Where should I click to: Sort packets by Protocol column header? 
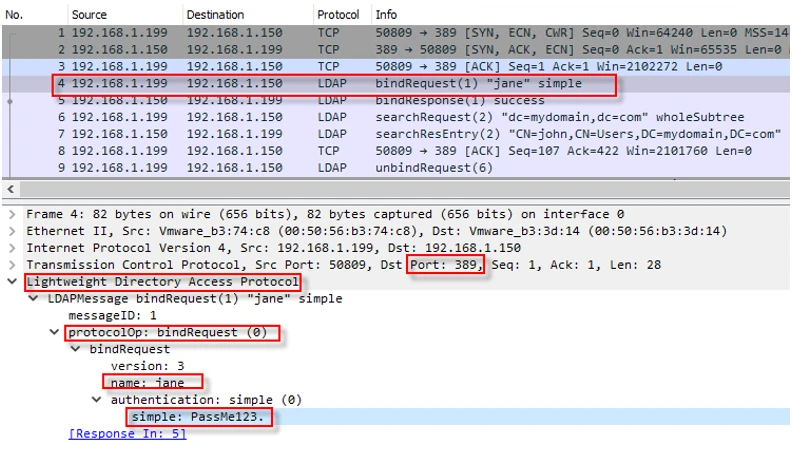338,15
